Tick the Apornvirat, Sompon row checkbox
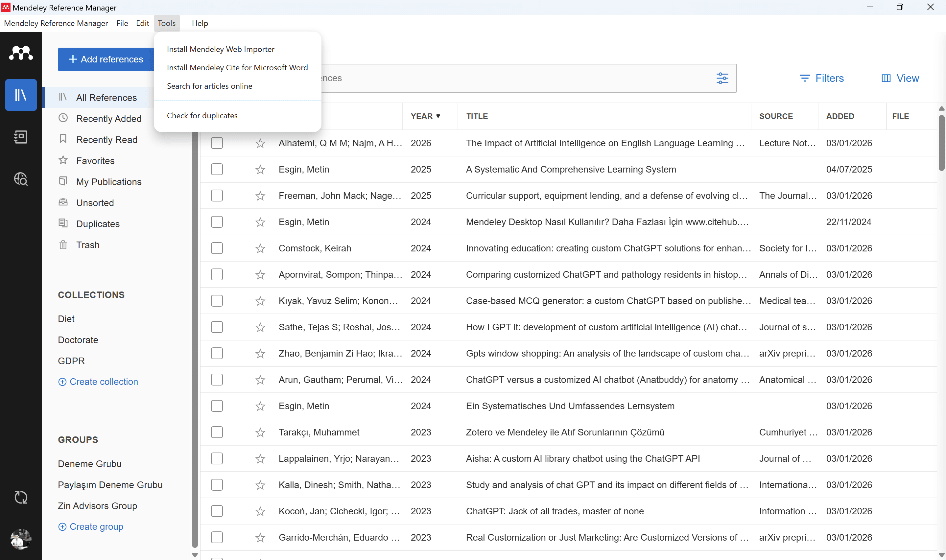 [217, 274]
